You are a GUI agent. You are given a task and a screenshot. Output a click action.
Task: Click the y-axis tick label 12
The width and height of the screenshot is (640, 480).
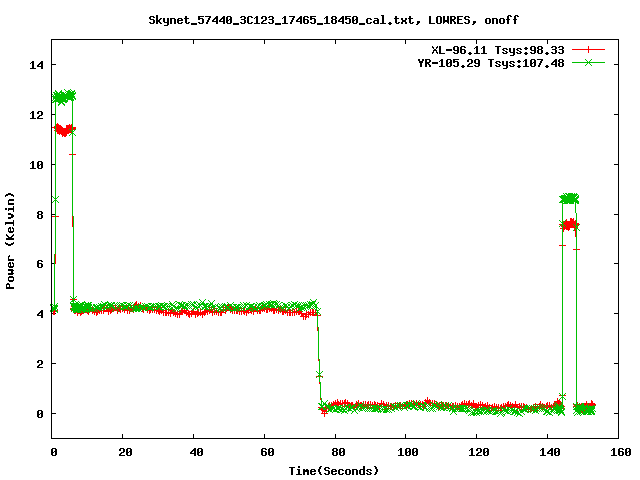pos(37,115)
